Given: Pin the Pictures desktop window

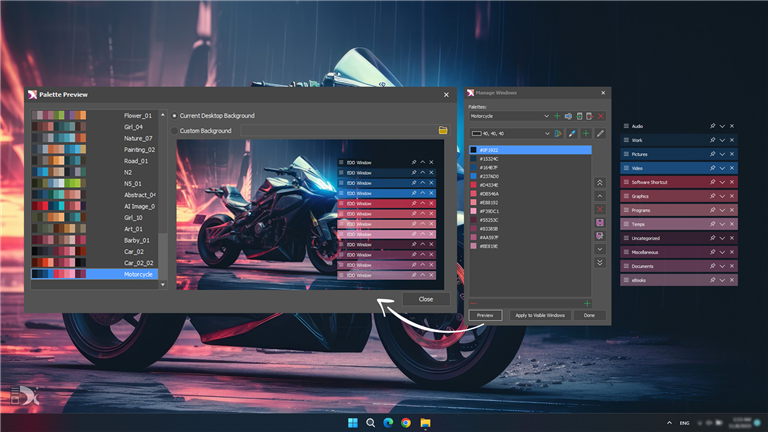Looking at the screenshot, I should pyautogui.click(x=712, y=154).
